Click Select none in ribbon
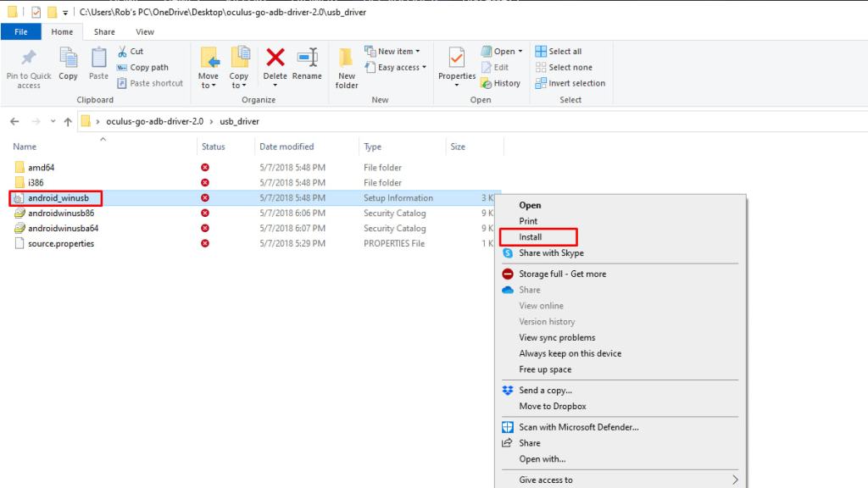The height and width of the screenshot is (488, 868). pos(564,68)
